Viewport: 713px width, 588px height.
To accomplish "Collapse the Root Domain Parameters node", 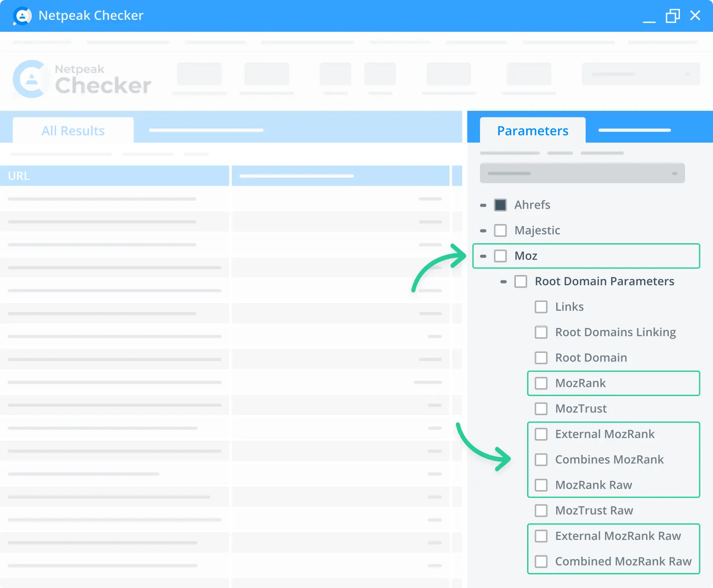I will tap(504, 282).
